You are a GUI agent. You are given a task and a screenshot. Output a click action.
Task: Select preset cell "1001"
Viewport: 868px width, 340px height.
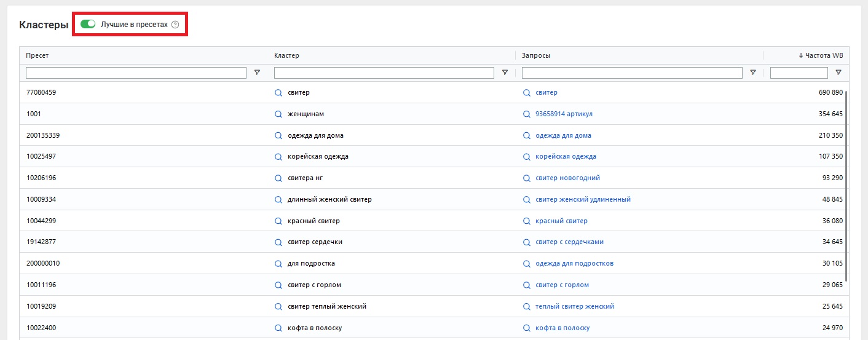[x=34, y=114]
